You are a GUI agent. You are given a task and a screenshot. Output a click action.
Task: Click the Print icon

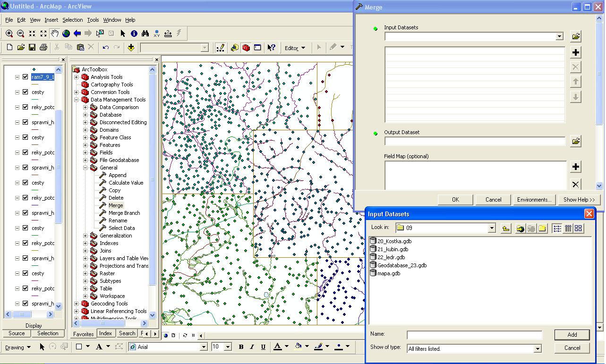43,48
